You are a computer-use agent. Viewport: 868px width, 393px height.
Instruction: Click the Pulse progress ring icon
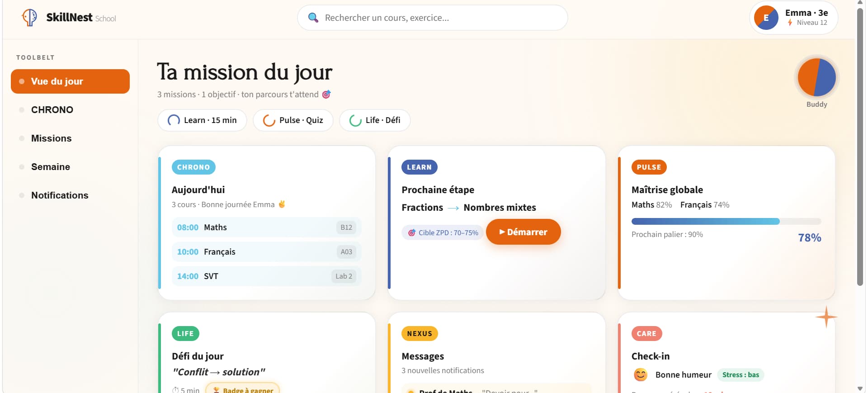coord(269,120)
